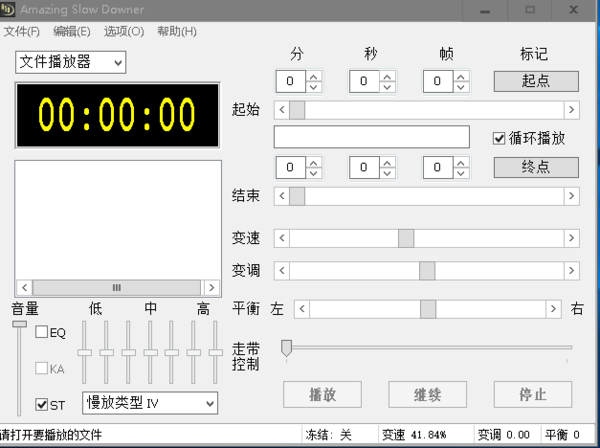Click the 变速 speed slider thumb
The height and width of the screenshot is (448, 600).
click(x=406, y=238)
